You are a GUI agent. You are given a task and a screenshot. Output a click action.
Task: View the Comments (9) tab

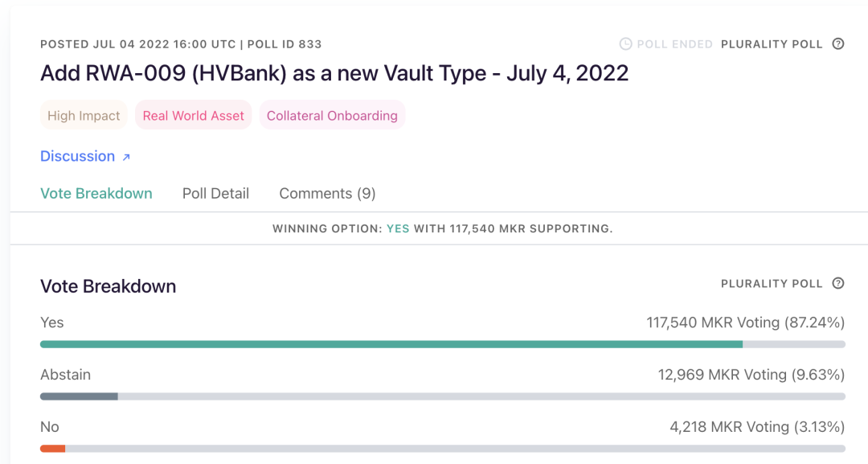(327, 194)
